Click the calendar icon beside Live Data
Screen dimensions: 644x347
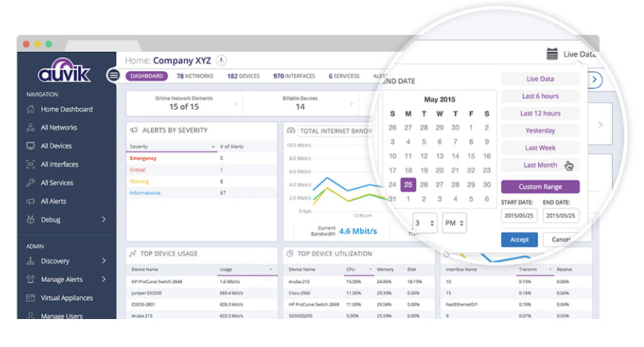(x=552, y=54)
